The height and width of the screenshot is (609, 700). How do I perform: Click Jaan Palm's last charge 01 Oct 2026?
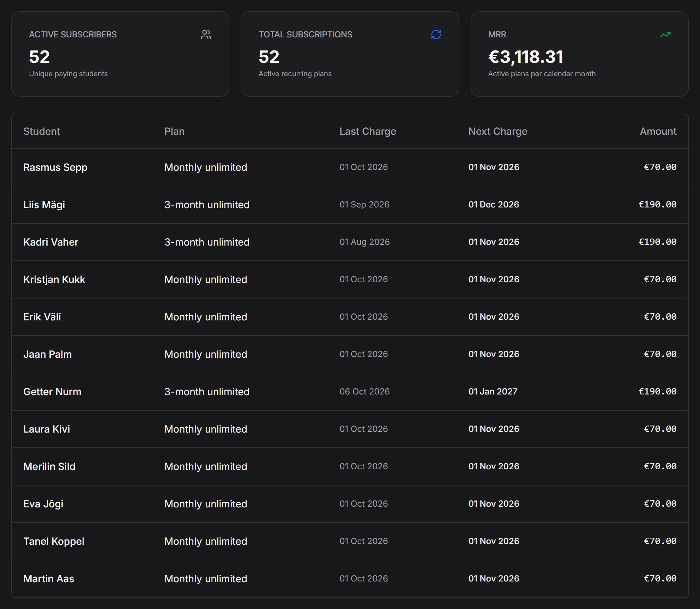coord(363,354)
